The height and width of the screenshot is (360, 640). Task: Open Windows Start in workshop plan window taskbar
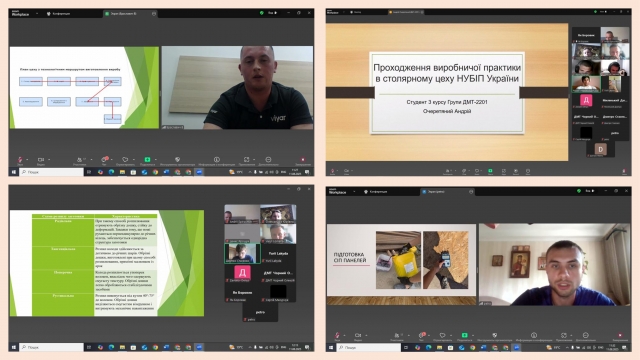tap(13, 172)
